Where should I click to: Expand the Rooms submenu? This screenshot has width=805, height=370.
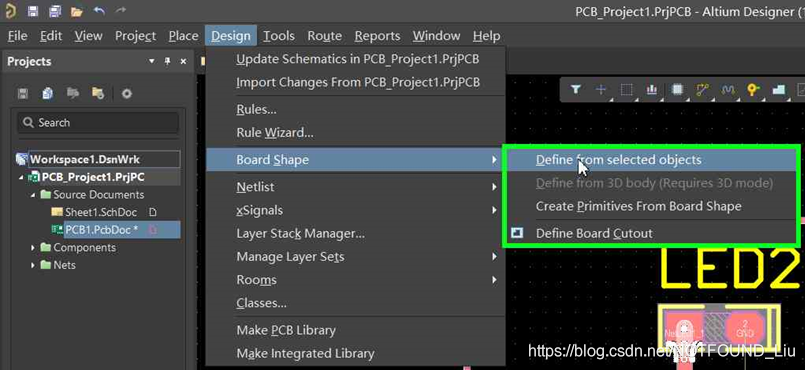(x=356, y=280)
